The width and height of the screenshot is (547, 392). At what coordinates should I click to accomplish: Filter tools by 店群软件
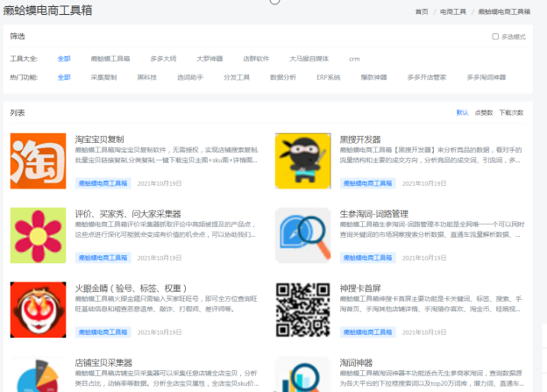(x=256, y=59)
